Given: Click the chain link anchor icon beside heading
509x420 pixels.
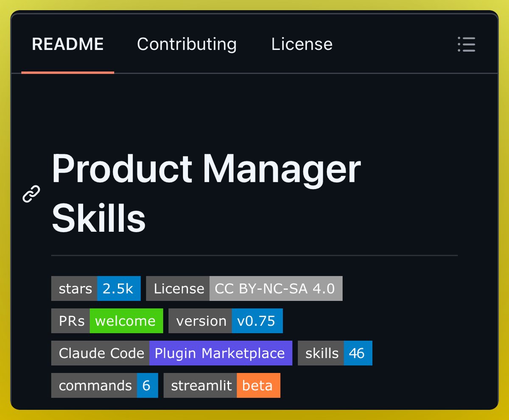Looking at the screenshot, I should pos(30,194).
